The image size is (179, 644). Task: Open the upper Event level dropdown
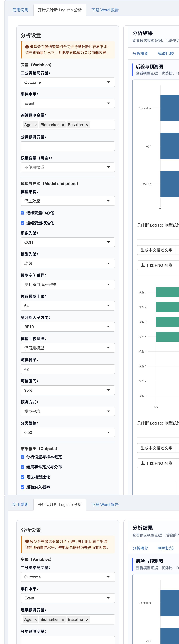68,104
